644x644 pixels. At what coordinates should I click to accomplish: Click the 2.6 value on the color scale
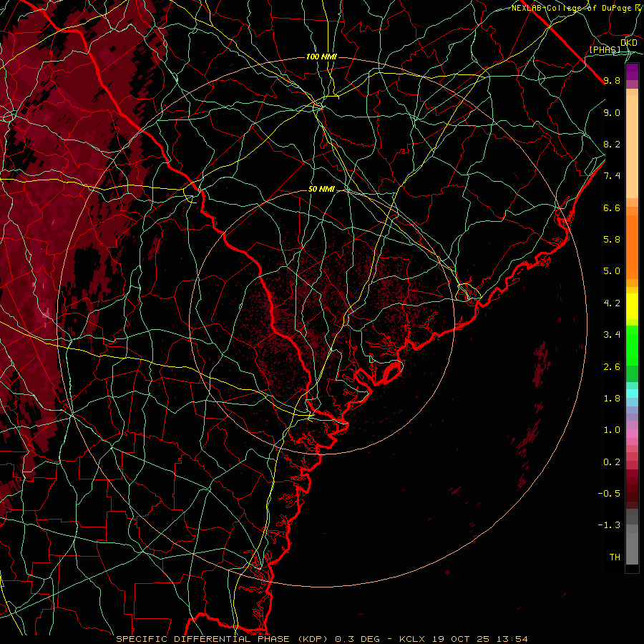612,367
